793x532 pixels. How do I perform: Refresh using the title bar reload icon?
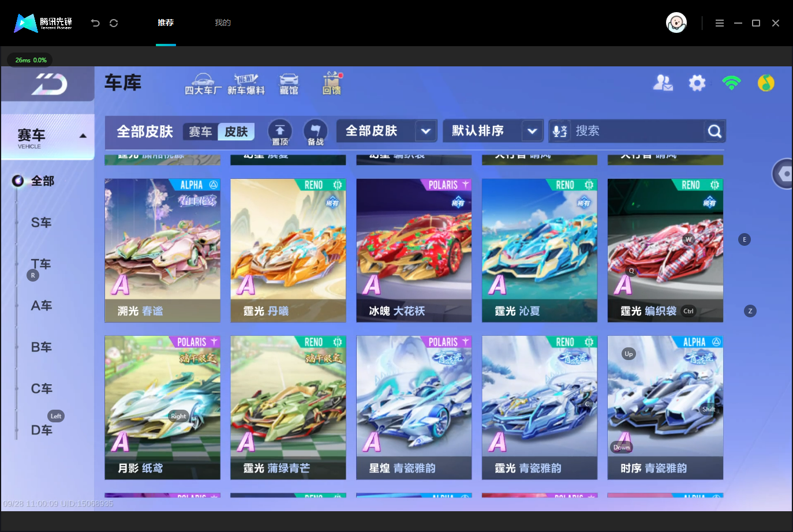pyautogui.click(x=114, y=23)
